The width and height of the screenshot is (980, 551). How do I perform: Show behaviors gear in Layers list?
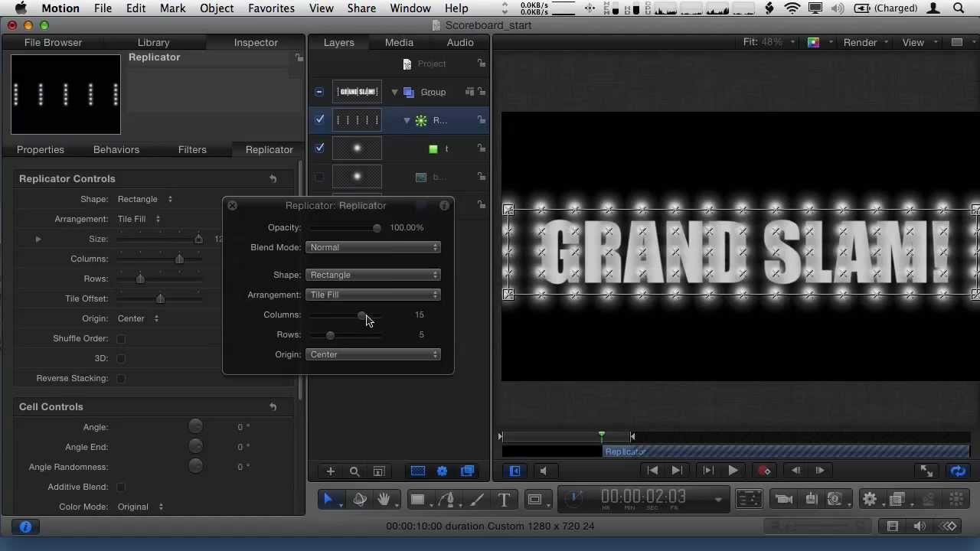(442, 471)
